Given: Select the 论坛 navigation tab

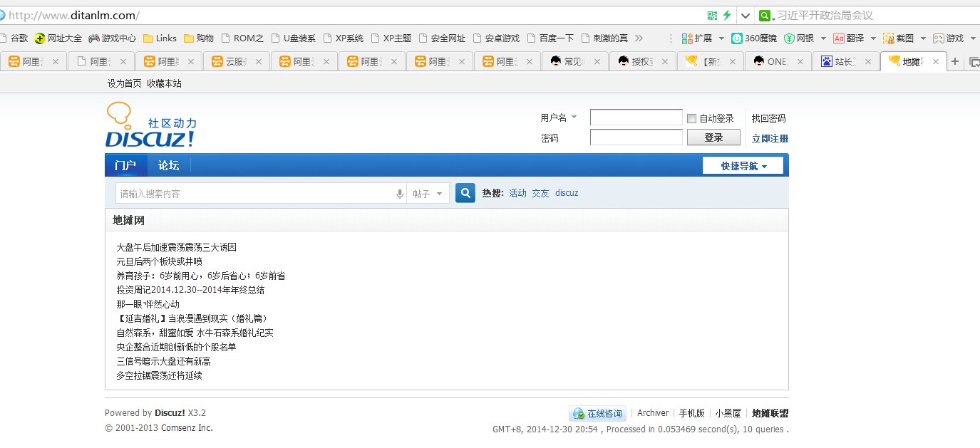Looking at the screenshot, I should click(x=169, y=165).
